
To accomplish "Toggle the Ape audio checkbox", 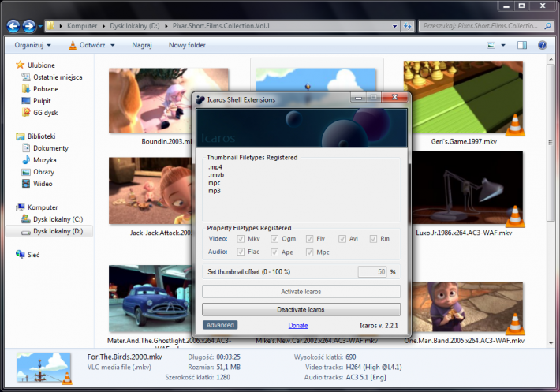I will pyautogui.click(x=274, y=252).
